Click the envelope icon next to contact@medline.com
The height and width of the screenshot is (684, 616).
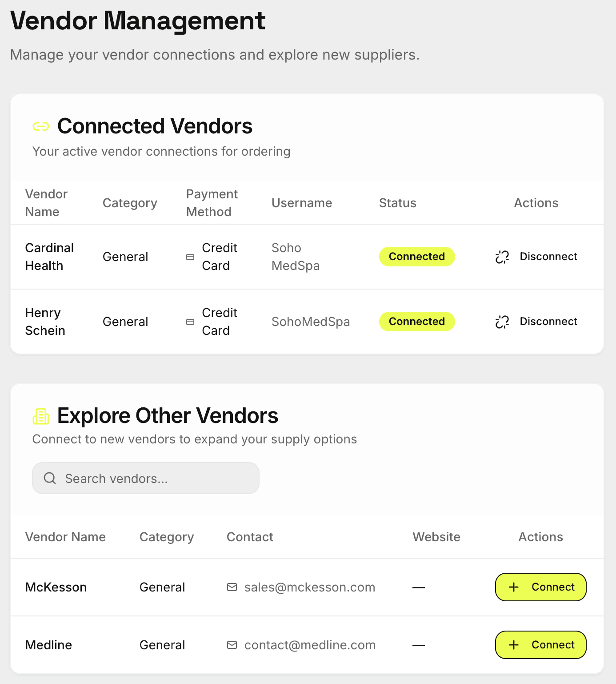click(232, 645)
